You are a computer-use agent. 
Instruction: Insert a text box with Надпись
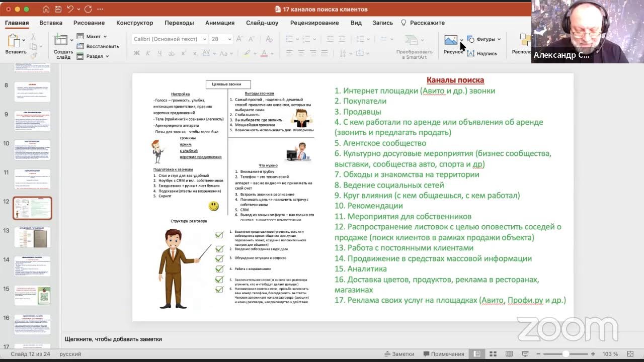(482, 53)
